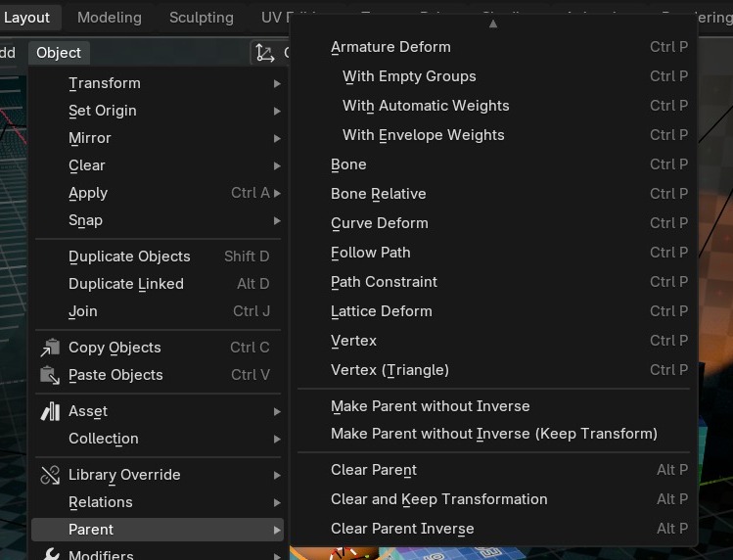Select Bone Relative parent type
The height and width of the screenshot is (560, 733).
click(493, 194)
